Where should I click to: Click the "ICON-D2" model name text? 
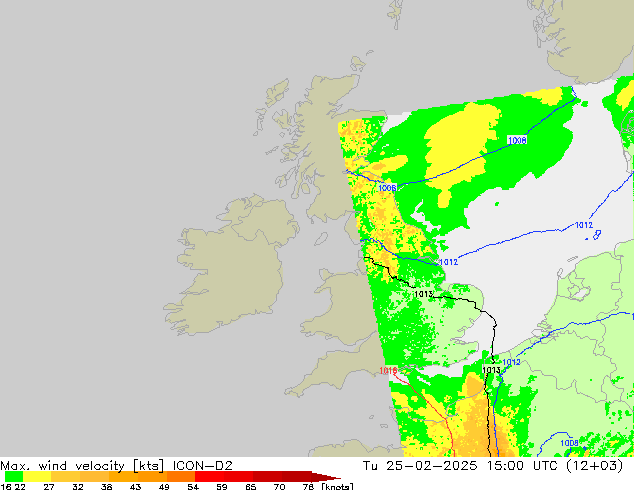coord(203,466)
